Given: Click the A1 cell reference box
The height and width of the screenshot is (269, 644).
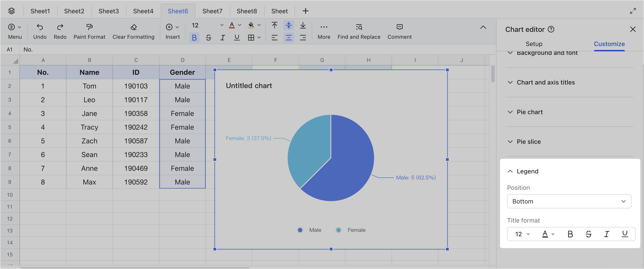Looking at the screenshot, I should (10, 49).
